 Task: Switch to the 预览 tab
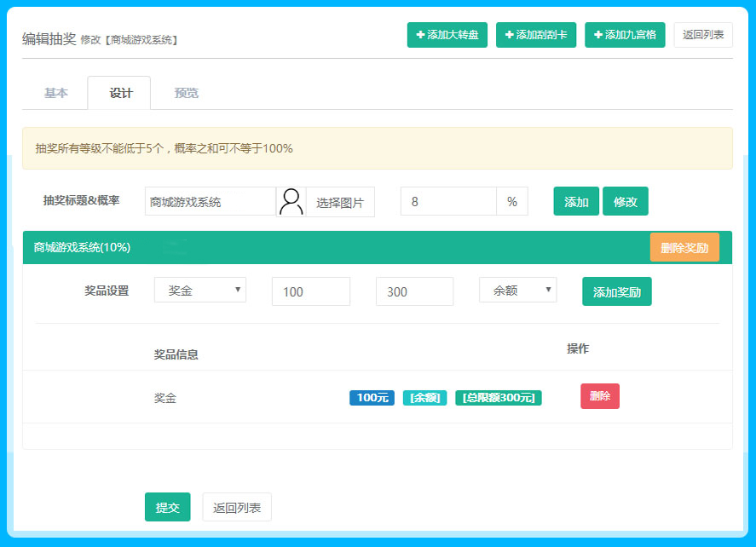pos(186,93)
